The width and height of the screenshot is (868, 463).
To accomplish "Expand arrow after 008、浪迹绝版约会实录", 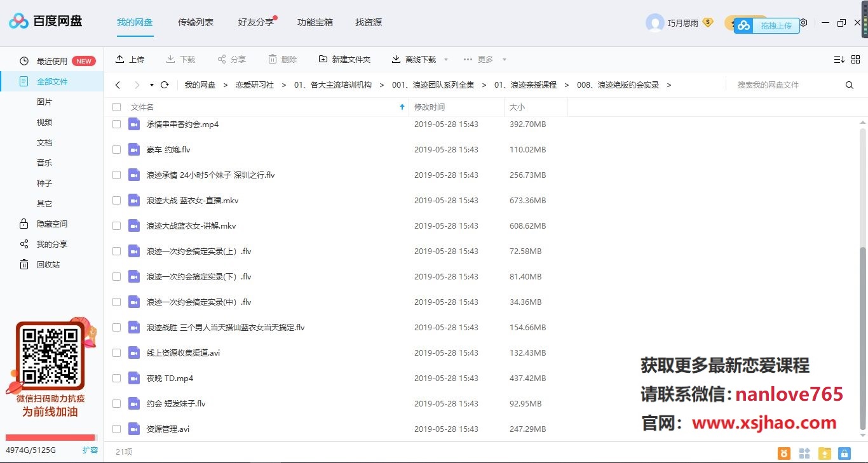I will pos(669,85).
